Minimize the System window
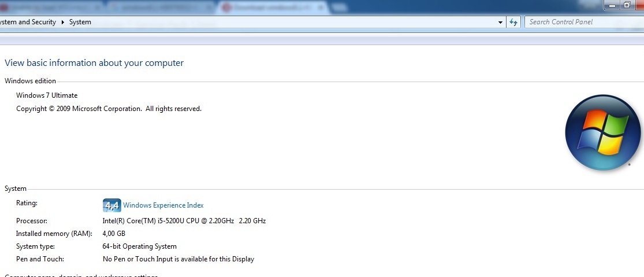644x277 pixels. 613,5
